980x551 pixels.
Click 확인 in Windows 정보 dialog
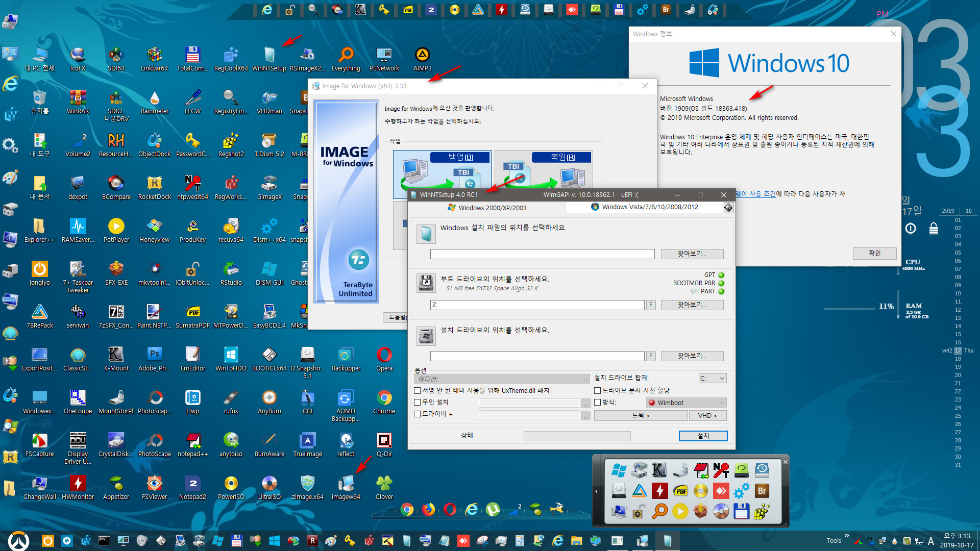875,253
